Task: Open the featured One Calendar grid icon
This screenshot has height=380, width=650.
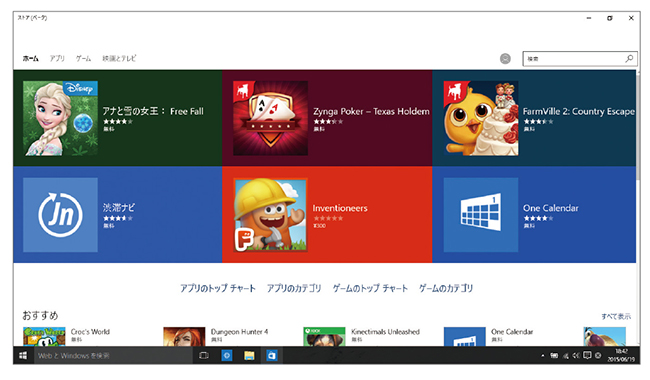Action: pyautogui.click(x=481, y=215)
